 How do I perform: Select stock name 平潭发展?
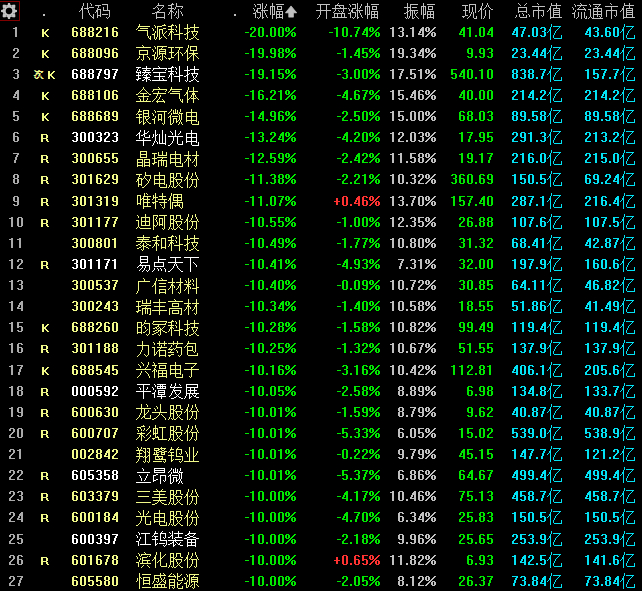tap(167, 392)
